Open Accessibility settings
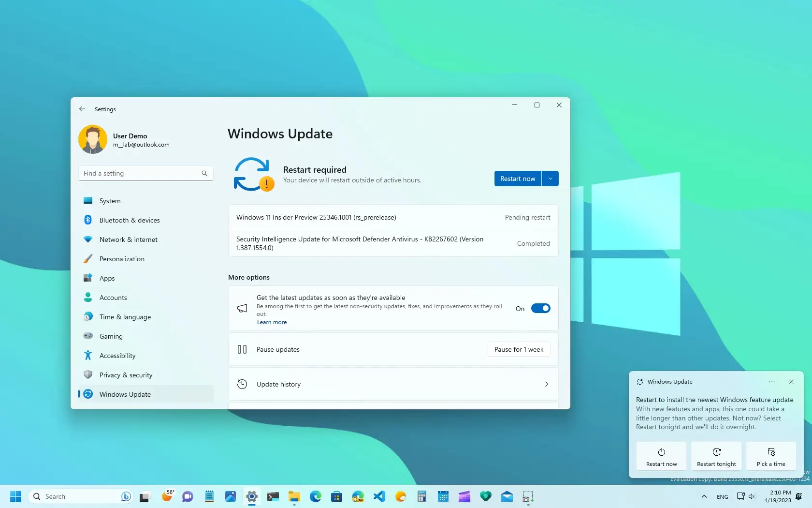Viewport: 812px width, 508px height. point(145,356)
